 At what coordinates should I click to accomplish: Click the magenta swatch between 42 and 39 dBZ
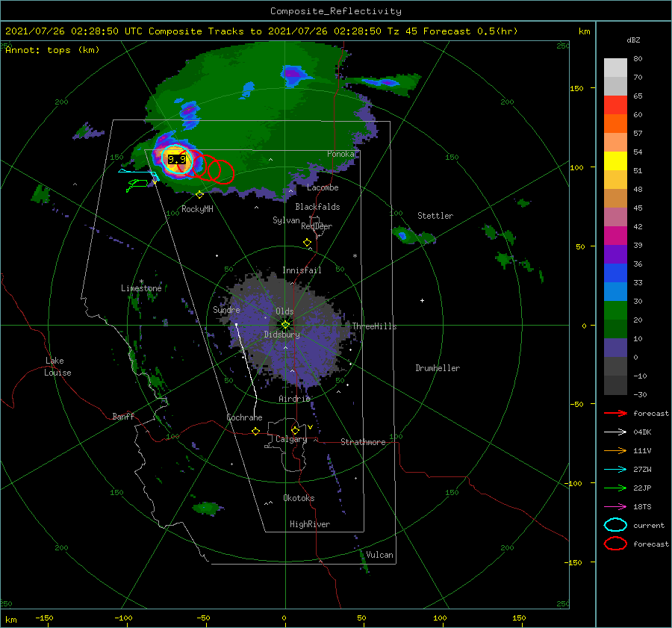615,236
